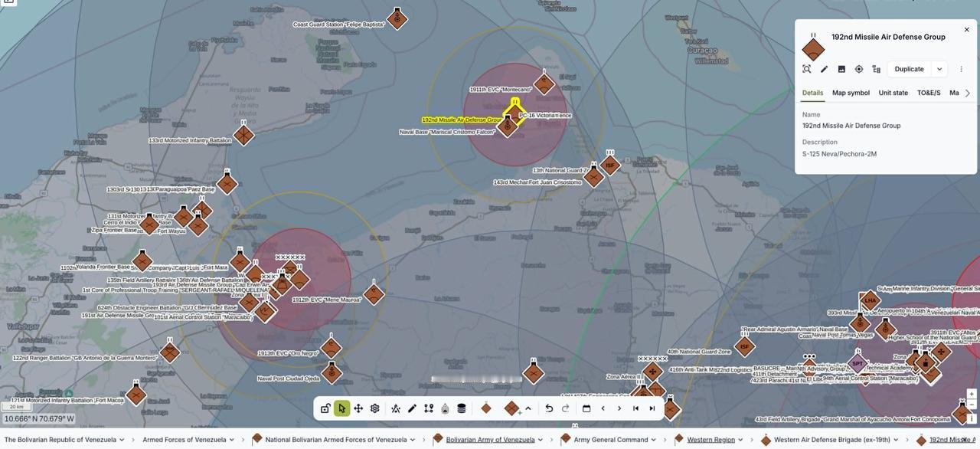
Task: Step to next event in timeline
Action: (619, 408)
